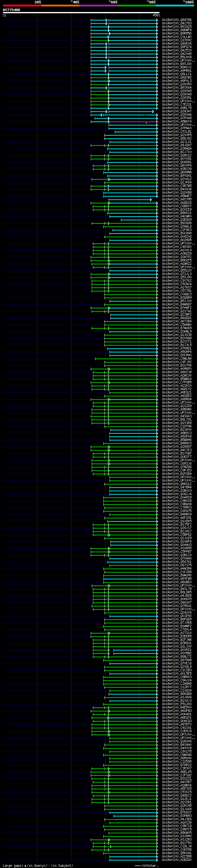The image size is (197, 868).
Task: Click hit label UniRef100_B4UDD1
Action: [x=176, y=318]
